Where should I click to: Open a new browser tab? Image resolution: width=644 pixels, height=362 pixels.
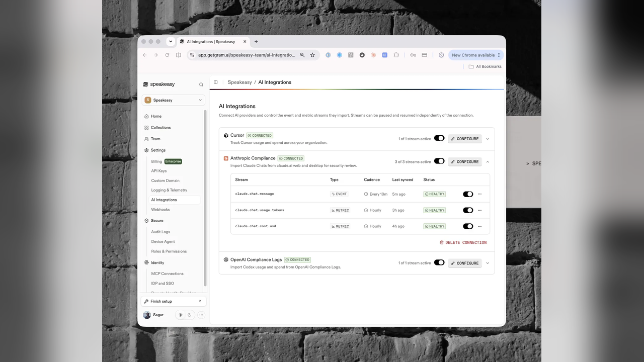[256, 41]
